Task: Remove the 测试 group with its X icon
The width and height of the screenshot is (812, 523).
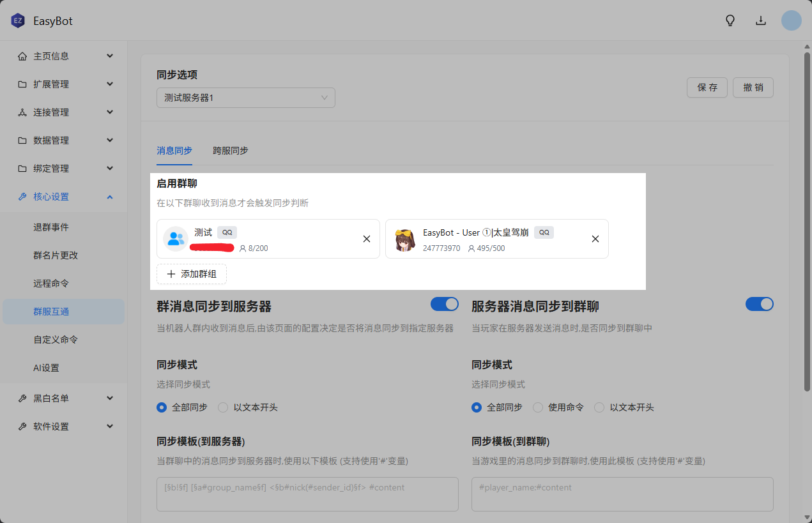Action: tap(367, 239)
